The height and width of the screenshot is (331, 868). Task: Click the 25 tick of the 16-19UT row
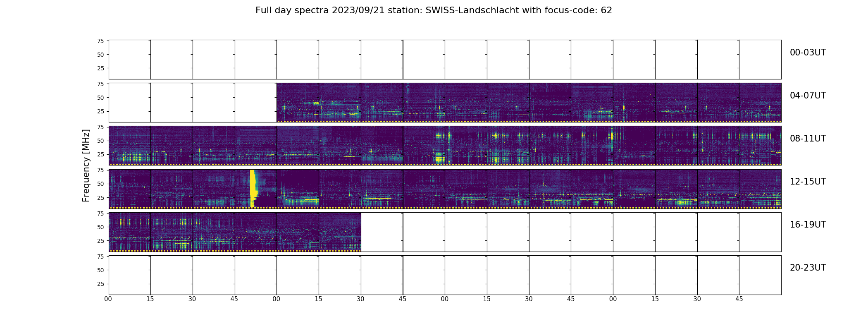pyautogui.click(x=100, y=241)
